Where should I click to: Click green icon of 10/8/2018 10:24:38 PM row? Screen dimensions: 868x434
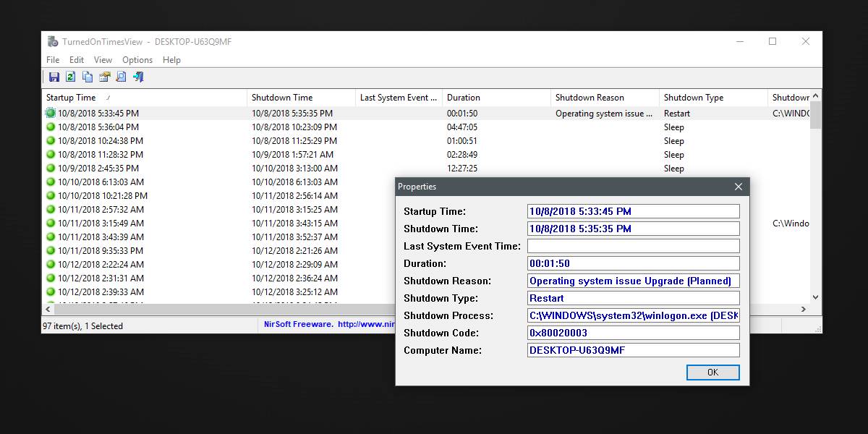51,140
